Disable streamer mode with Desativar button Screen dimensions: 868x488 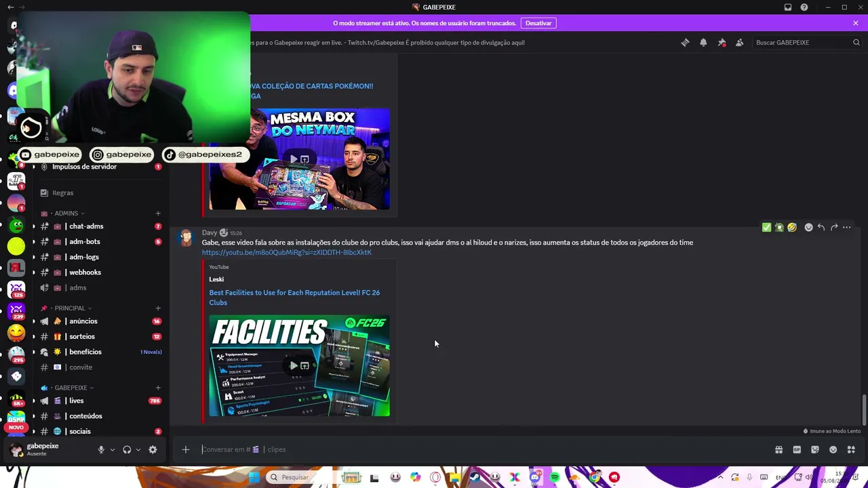(x=538, y=23)
